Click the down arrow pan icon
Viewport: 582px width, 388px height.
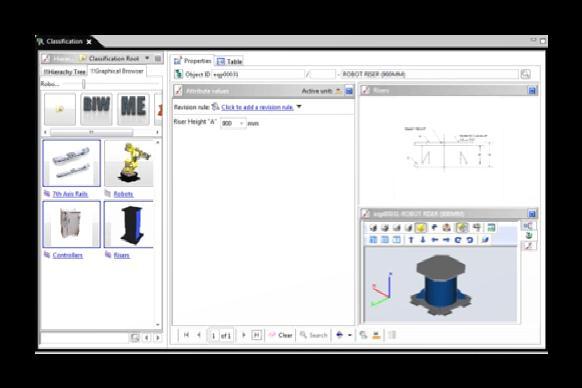point(423,240)
